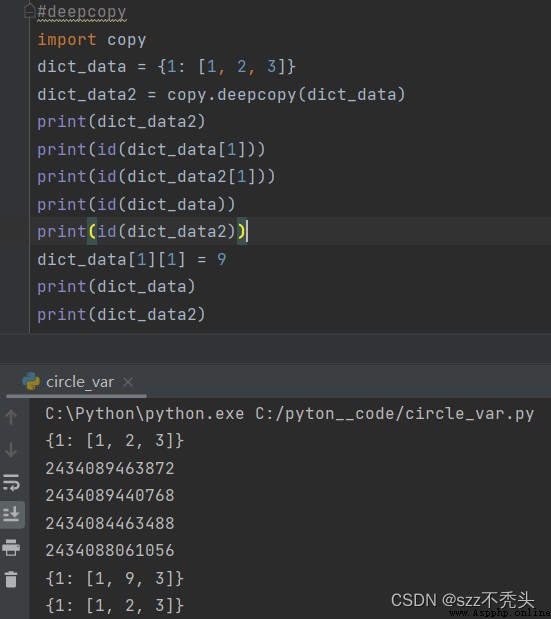
Task: Click the highlighted closing parenthesis on the print(id(dict_data2)) line
Action: [242, 231]
